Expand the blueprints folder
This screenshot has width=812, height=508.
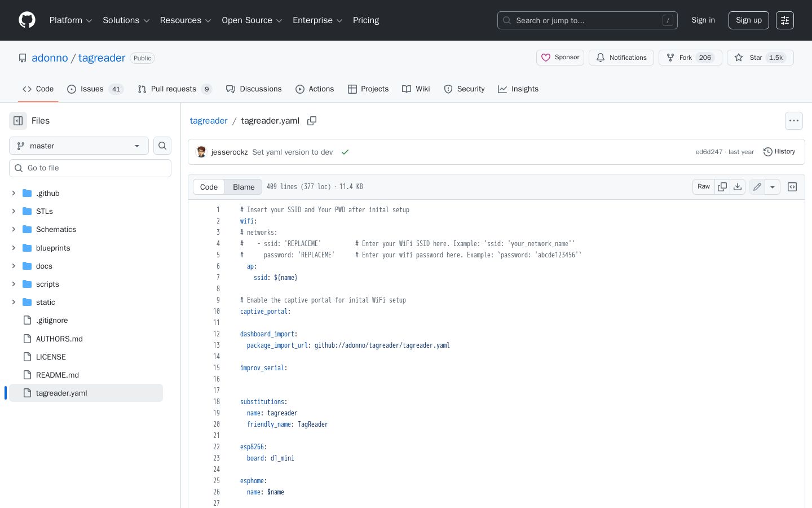point(14,248)
